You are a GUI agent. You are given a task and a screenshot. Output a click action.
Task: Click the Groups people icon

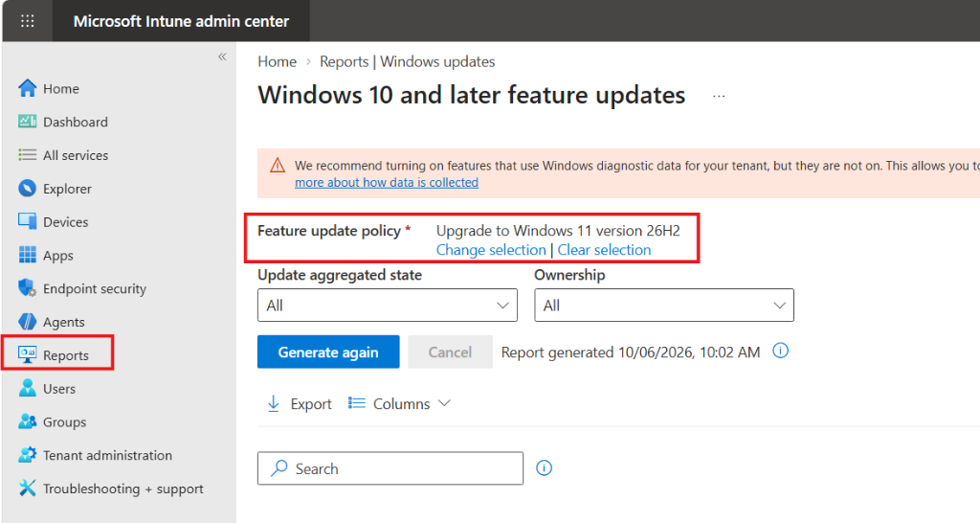coord(27,421)
